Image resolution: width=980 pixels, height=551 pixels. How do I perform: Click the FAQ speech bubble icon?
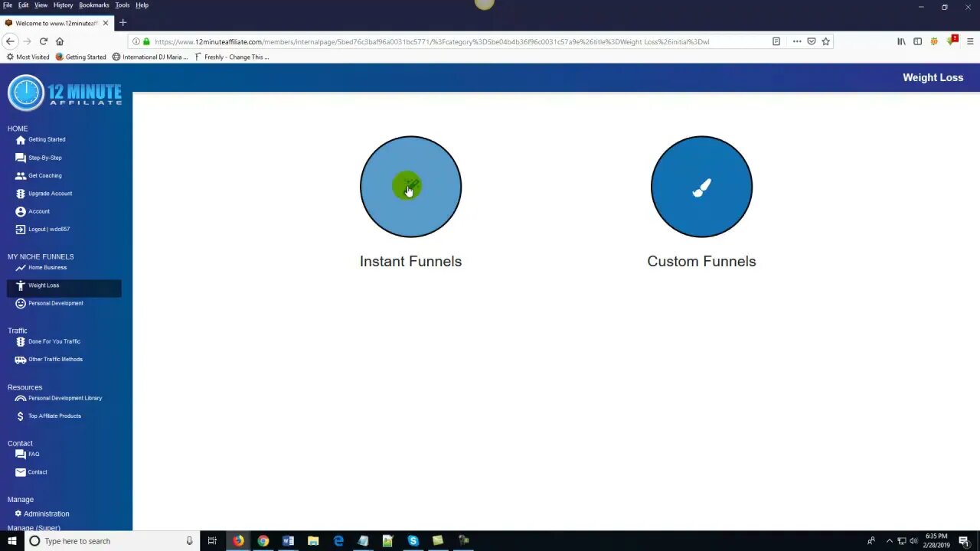[21, 455]
